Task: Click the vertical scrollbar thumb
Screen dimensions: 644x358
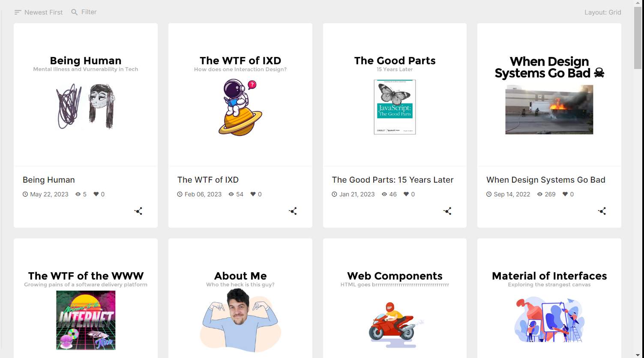Action: pyautogui.click(x=638, y=38)
